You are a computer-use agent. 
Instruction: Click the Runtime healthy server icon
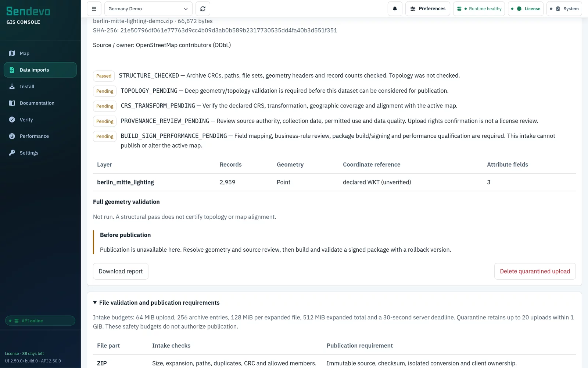[459, 9]
